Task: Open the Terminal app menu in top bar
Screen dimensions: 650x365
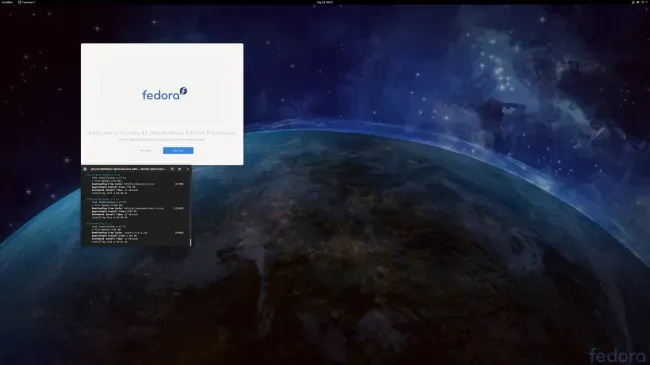Action: [27, 2]
